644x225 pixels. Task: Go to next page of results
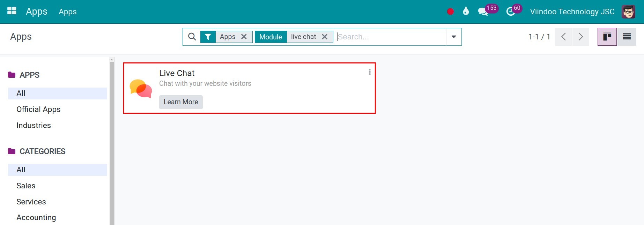[580, 37]
